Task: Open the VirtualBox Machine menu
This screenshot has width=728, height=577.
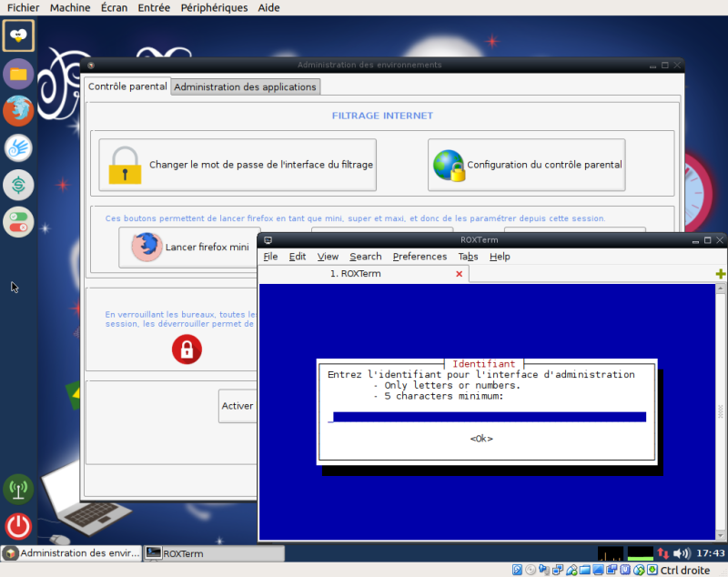Action: 70,8
